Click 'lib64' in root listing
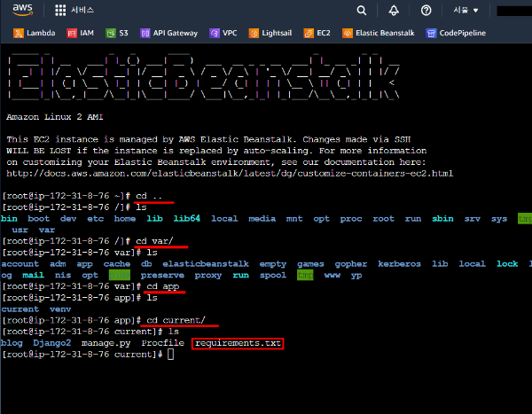This screenshot has height=414, width=532. tap(186, 219)
